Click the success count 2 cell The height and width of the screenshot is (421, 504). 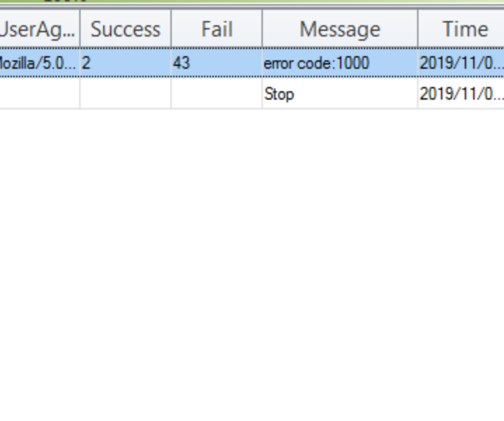[x=125, y=63]
